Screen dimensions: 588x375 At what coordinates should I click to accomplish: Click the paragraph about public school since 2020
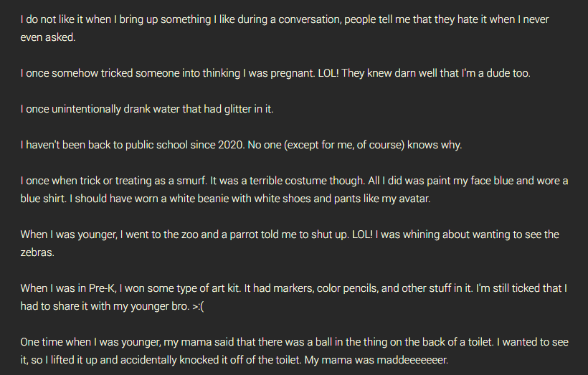tap(241, 145)
